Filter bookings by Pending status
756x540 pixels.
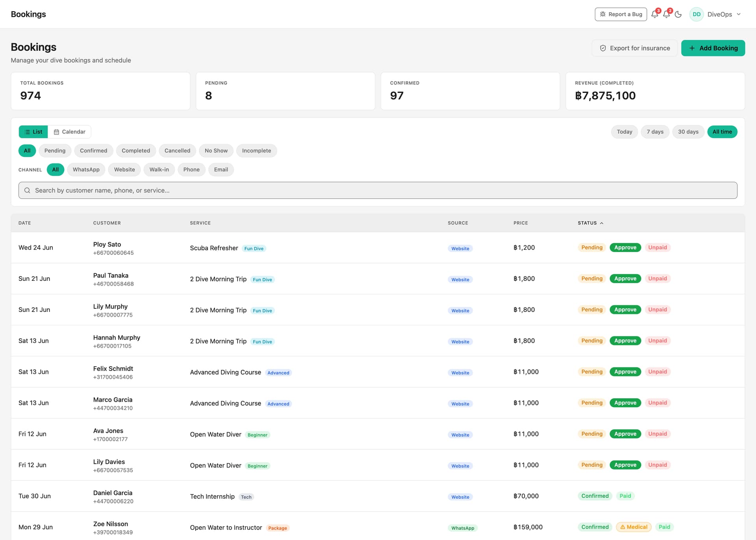(x=55, y=151)
